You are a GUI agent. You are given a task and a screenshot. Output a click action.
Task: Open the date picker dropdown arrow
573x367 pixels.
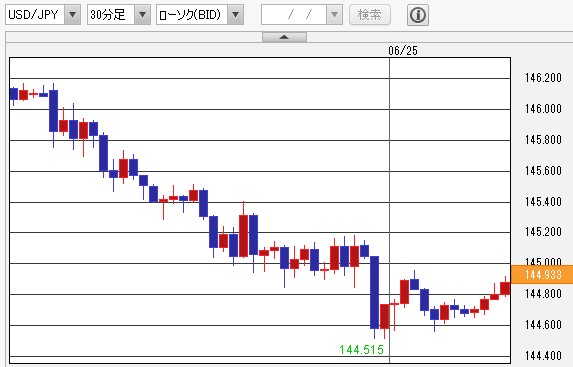334,15
